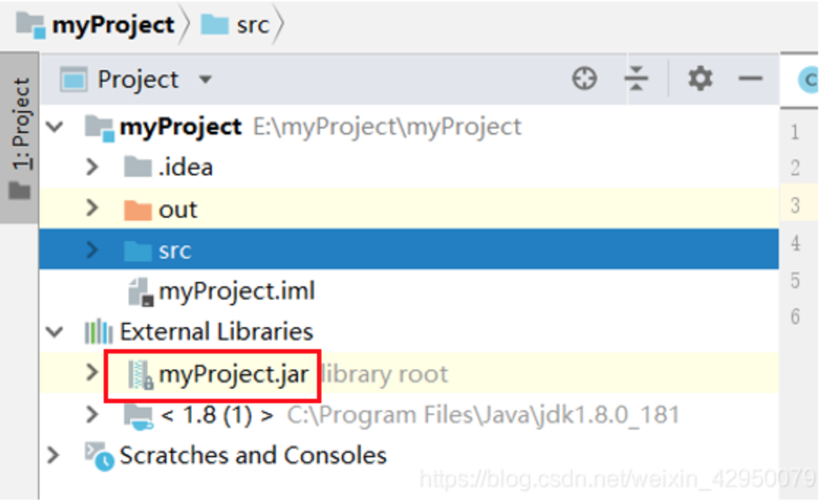Toggle the 1: Project side tab

(x=20, y=137)
